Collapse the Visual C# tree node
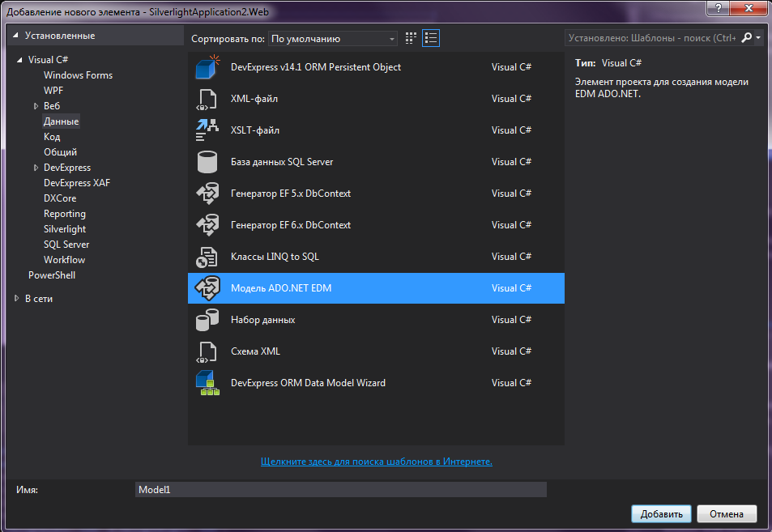Screen dimensions: 772x532 click(x=19, y=60)
